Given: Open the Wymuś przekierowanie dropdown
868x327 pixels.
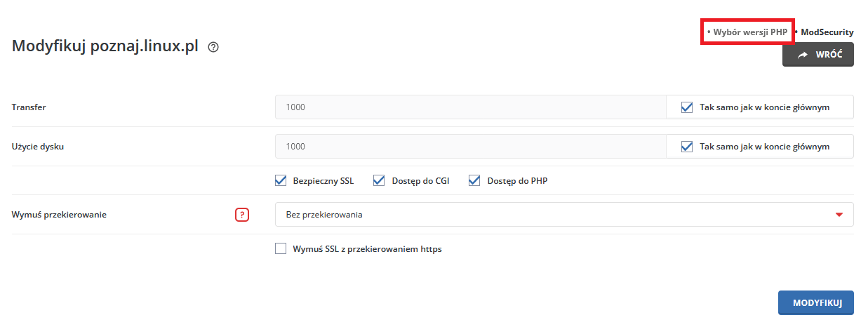Looking at the screenshot, I should click(564, 215).
